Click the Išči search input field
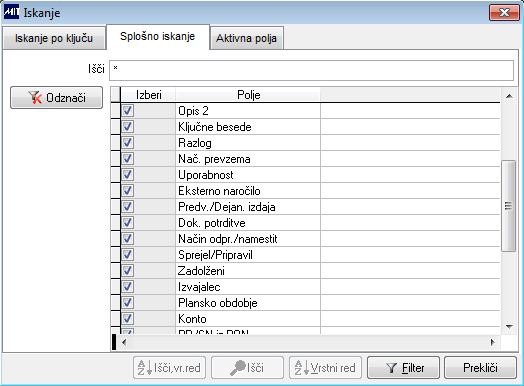524x386 pixels. tap(311, 70)
